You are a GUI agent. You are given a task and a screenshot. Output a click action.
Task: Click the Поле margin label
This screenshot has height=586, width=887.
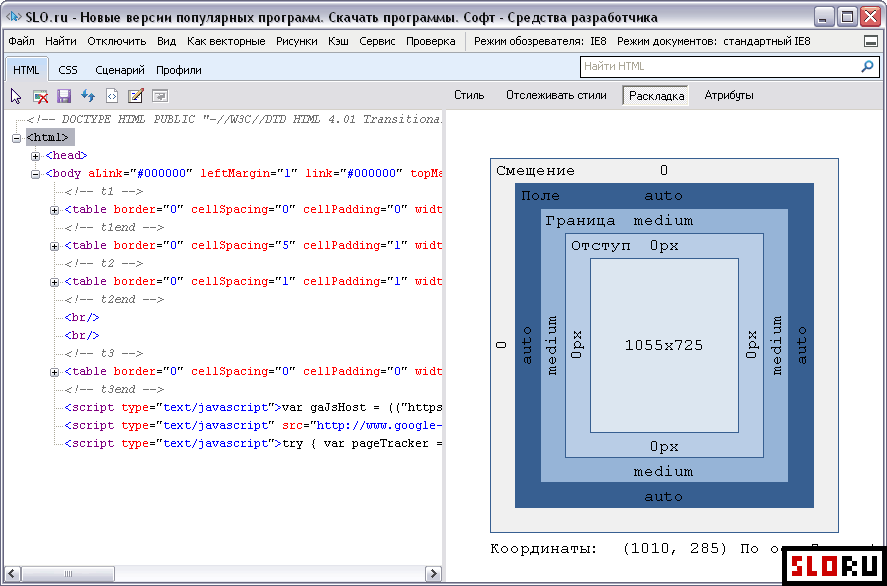[x=540, y=196]
